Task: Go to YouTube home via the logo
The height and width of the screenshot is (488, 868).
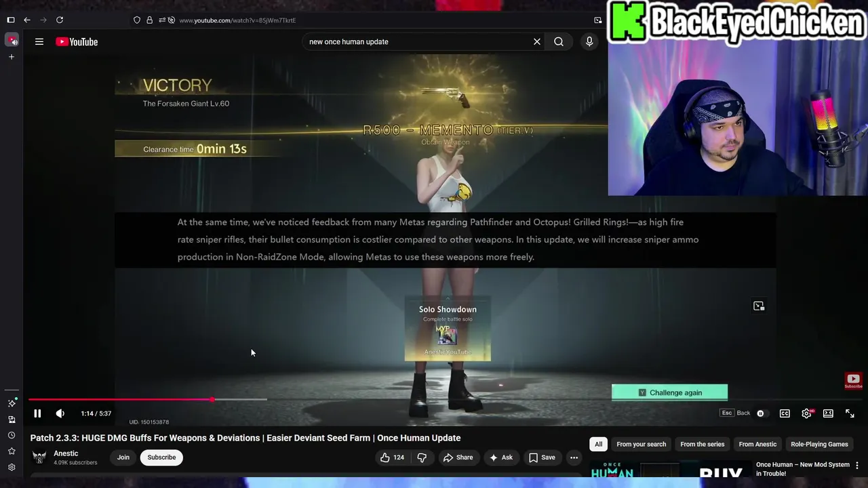Action: 77,42
